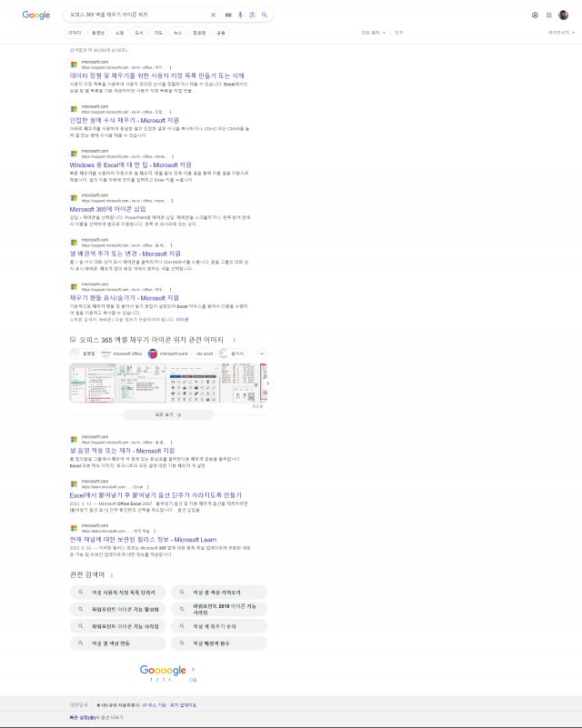
Task: Click the 모두 보기 view all button
Action: click(168, 415)
